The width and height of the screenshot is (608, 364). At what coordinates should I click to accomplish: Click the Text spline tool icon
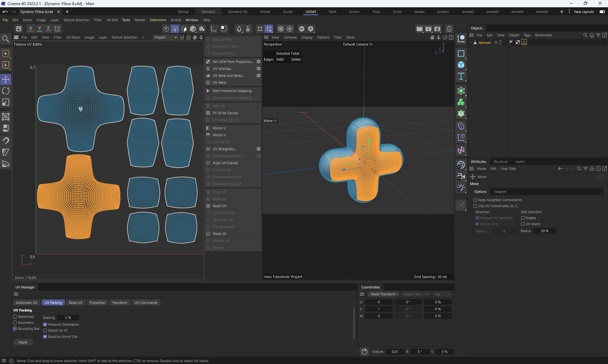(461, 76)
